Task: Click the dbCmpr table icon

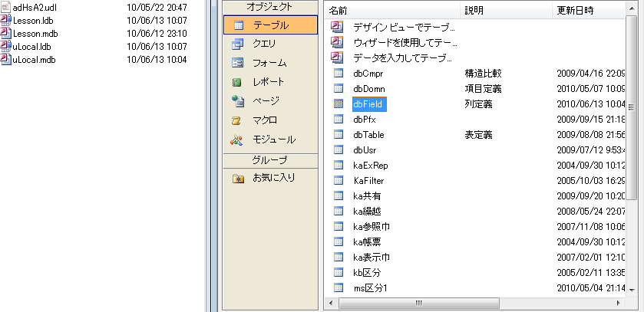Action: coord(338,74)
